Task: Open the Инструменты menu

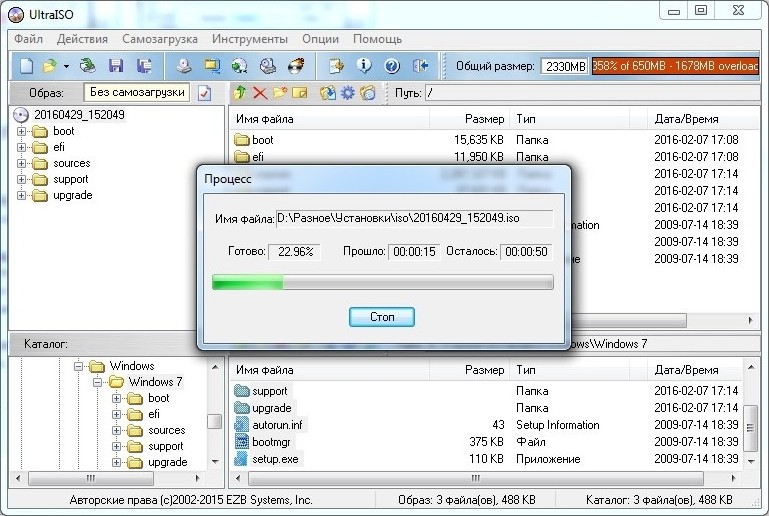Action: pyautogui.click(x=249, y=39)
